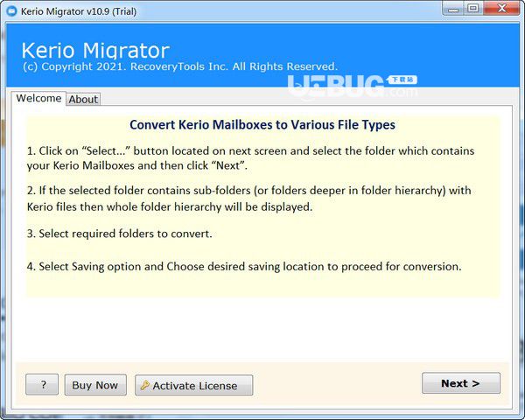
Task: Click the text "3. Select required folders to convert."
Action: click(x=120, y=234)
